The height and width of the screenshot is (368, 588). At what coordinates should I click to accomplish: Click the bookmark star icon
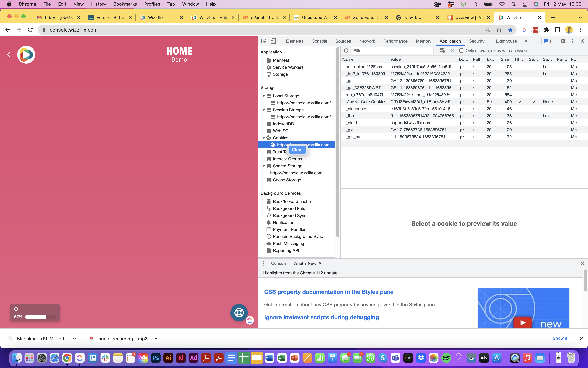click(x=510, y=30)
